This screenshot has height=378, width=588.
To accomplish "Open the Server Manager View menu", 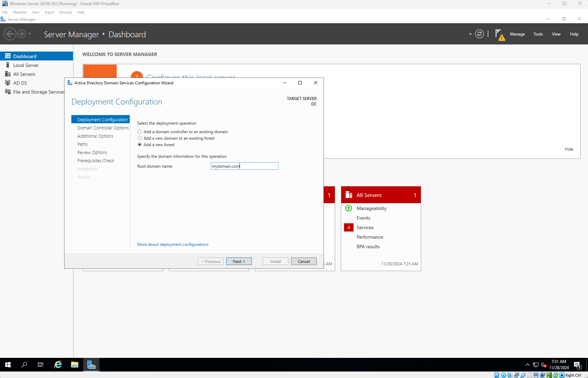I will [x=556, y=34].
